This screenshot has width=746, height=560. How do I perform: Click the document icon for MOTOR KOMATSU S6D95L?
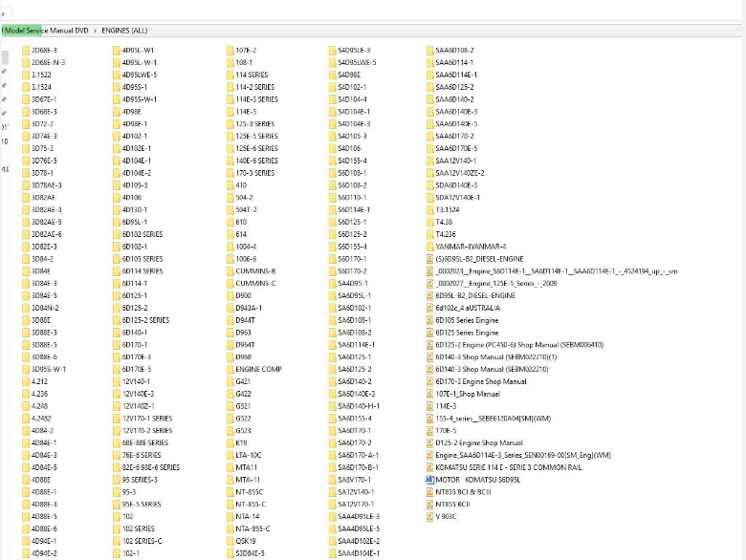(429, 480)
